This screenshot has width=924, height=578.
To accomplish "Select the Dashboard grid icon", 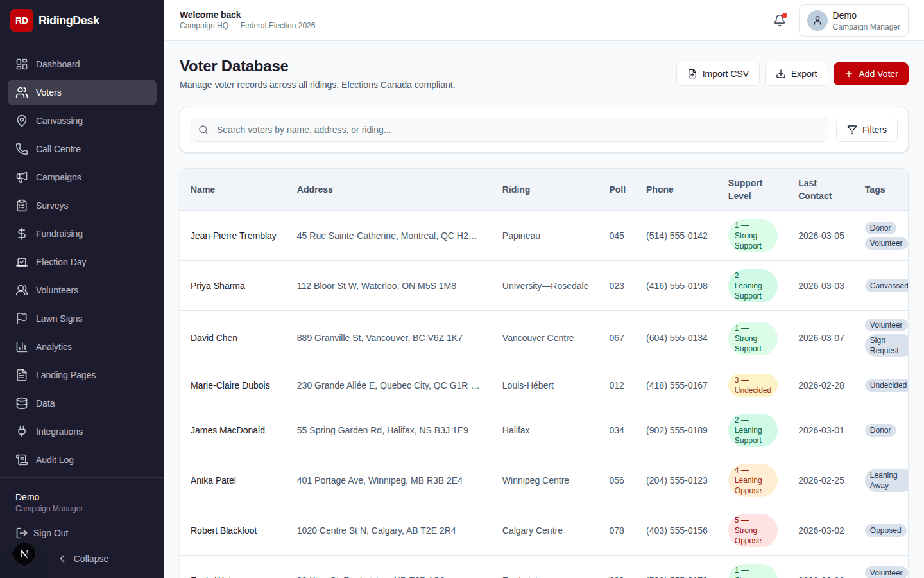I will pos(22,64).
